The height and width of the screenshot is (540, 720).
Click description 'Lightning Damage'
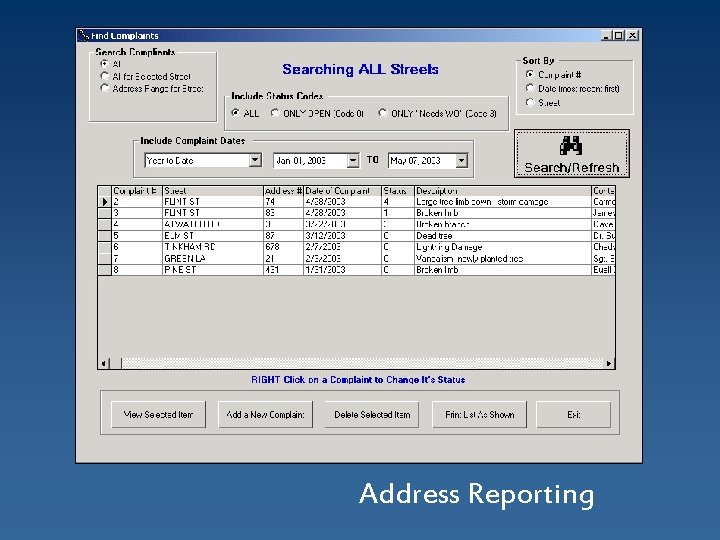coord(503,247)
